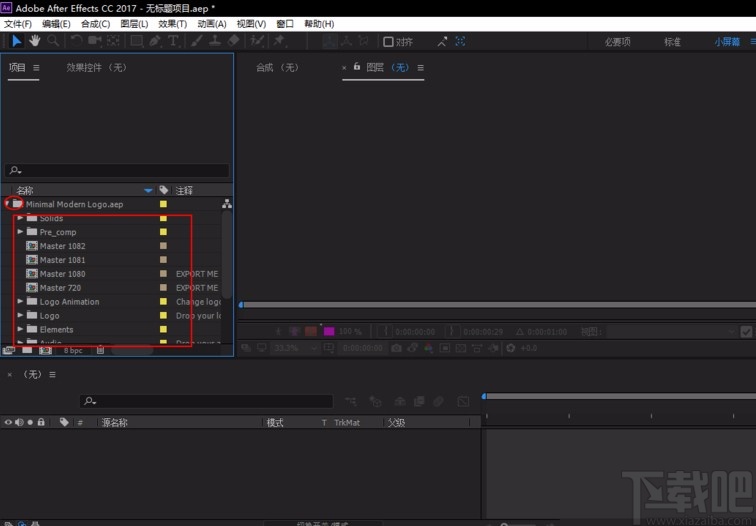Open the 帮助(H) menu

click(319, 24)
